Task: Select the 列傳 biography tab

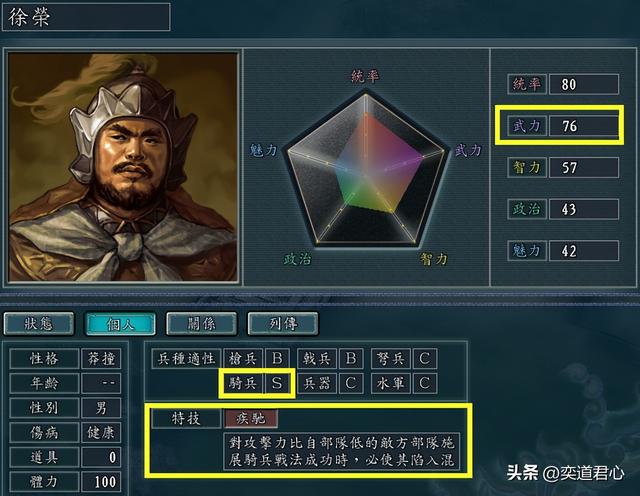Action: pyautogui.click(x=283, y=324)
